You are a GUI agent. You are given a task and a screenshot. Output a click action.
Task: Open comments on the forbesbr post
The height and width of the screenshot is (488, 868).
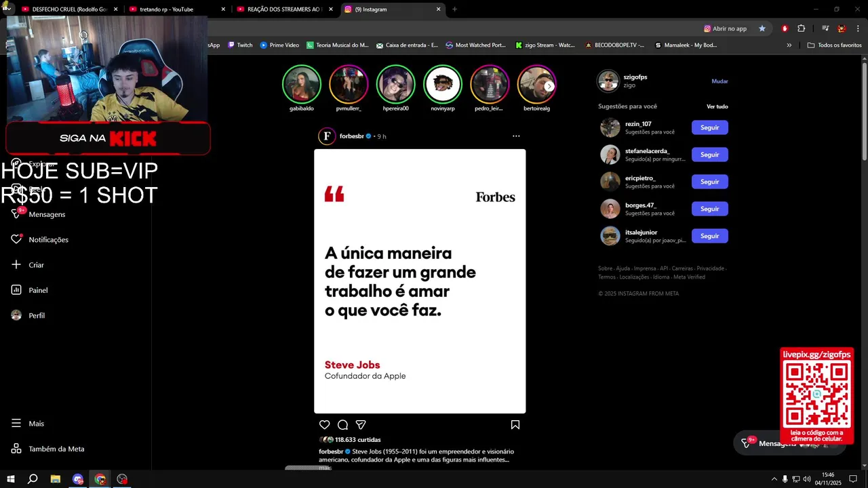point(342,425)
